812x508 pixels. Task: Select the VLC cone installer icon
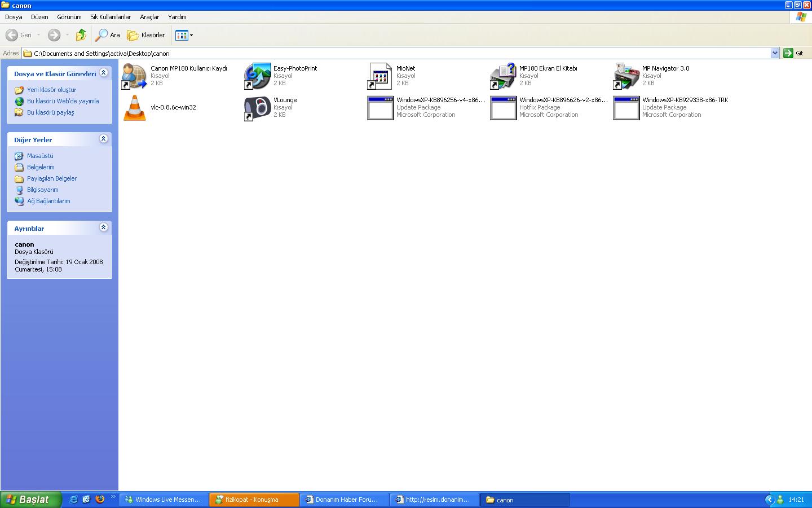coord(135,108)
